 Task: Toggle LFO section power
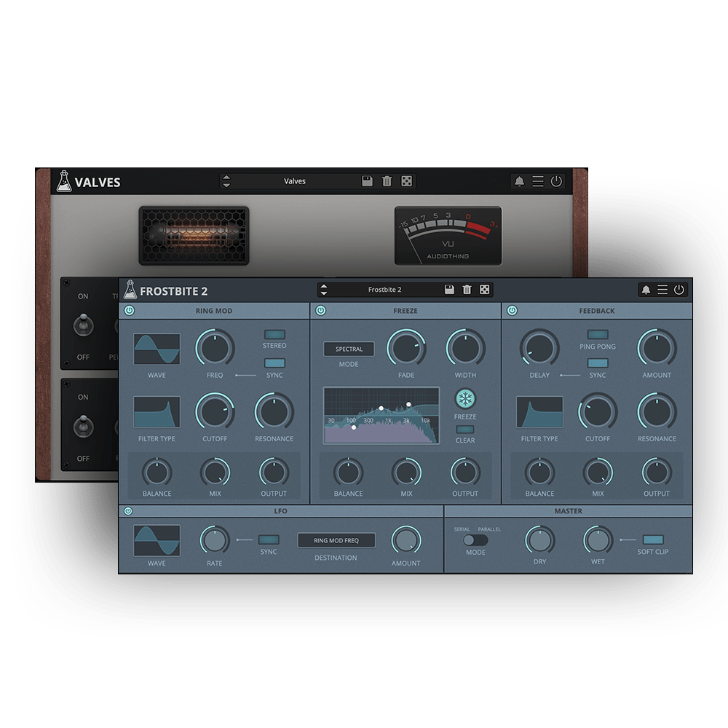[128, 511]
